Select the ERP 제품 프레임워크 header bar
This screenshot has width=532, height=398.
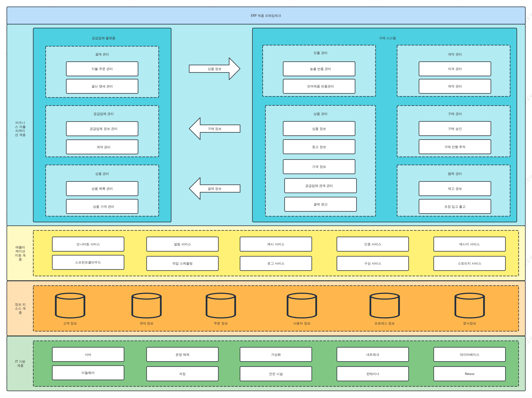266,15
